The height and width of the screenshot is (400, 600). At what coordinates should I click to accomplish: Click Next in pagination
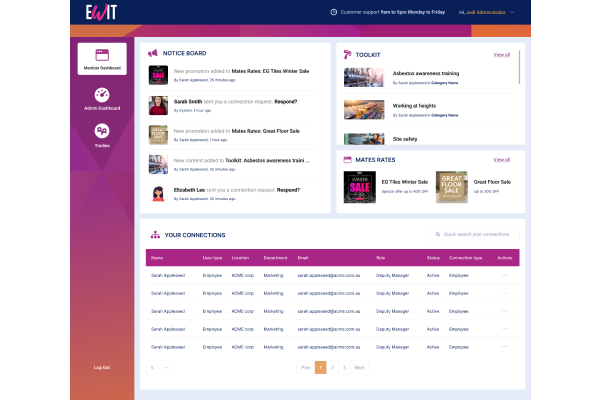[359, 367]
